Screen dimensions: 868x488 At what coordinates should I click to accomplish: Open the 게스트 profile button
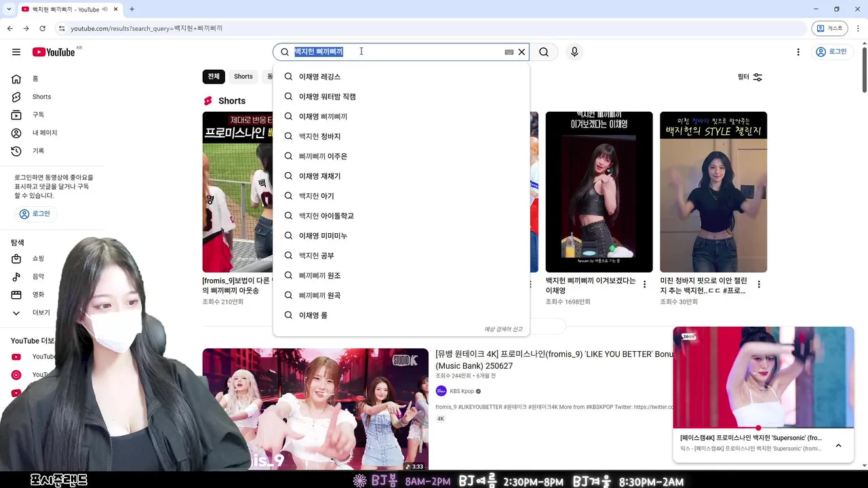pos(829,28)
